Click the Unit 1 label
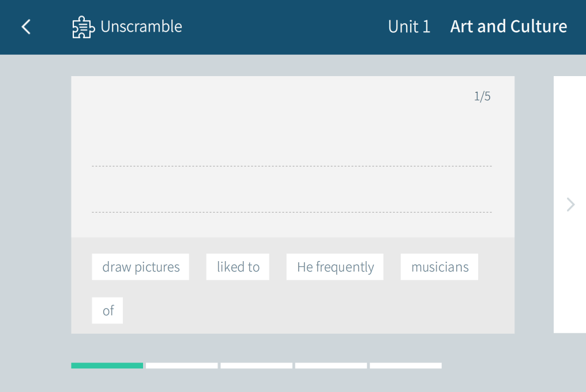Screen dimensions: 586x392 tap(409, 27)
